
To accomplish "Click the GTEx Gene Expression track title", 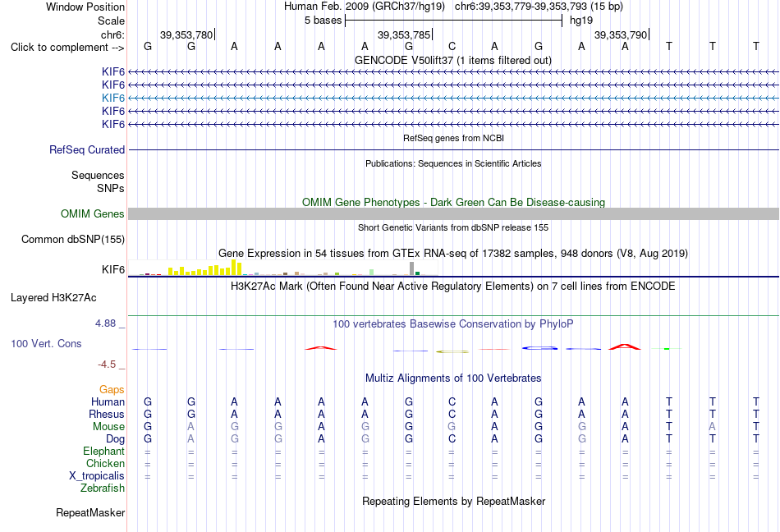I will [453, 254].
